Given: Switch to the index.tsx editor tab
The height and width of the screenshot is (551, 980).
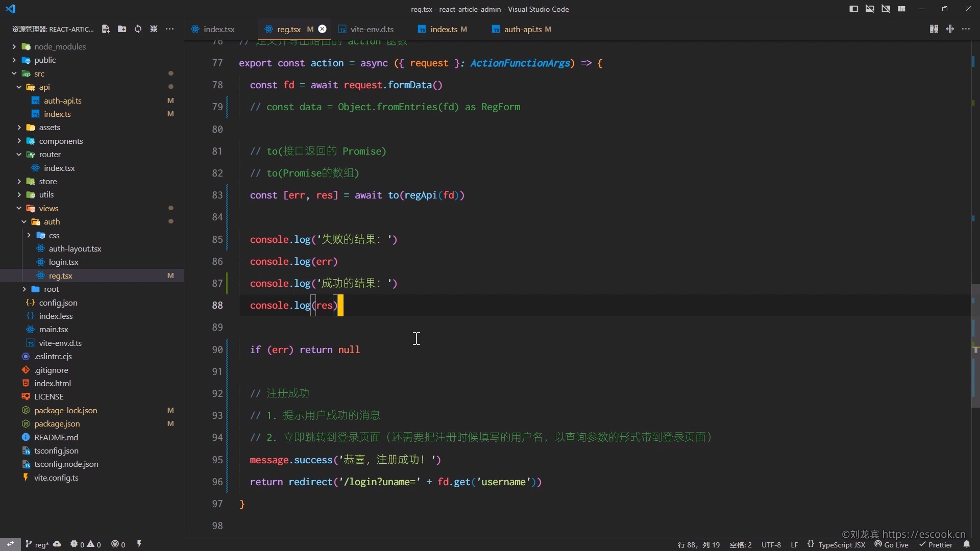Looking at the screenshot, I should pos(218,29).
